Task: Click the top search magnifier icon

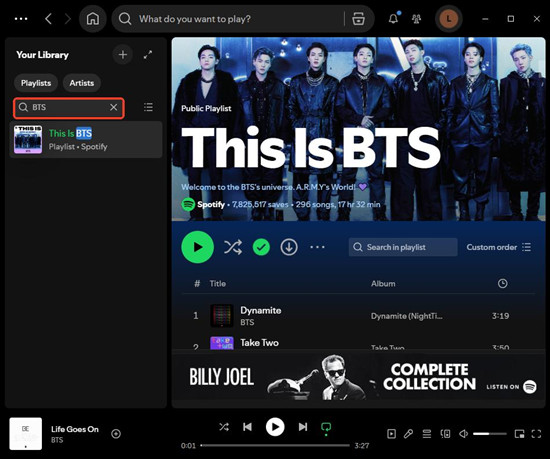Action: tap(125, 19)
